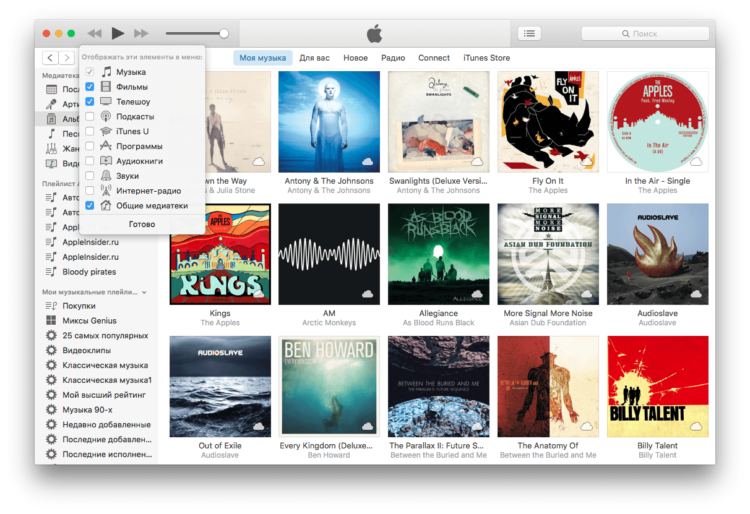This screenshot has height=514, width=750.
Task: Adjust the volume slider knob
Action: pos(223,33)
